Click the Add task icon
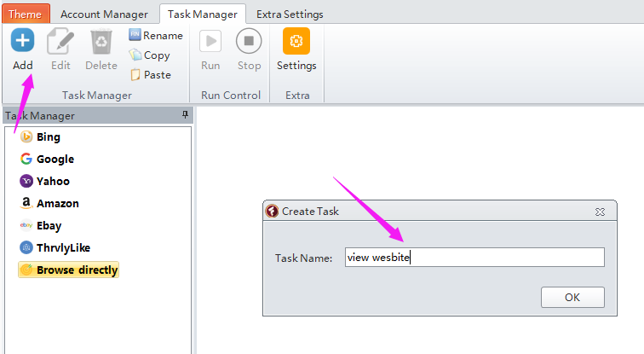The image size is (644, 354). [23, 41]
